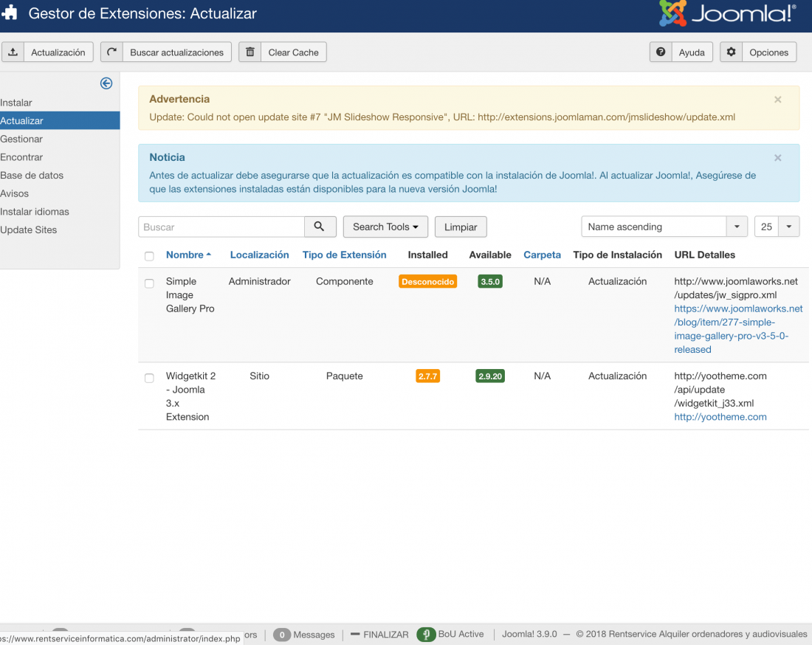
Task: Open the Name ascending sort dropdown
Action: point(664,227)
